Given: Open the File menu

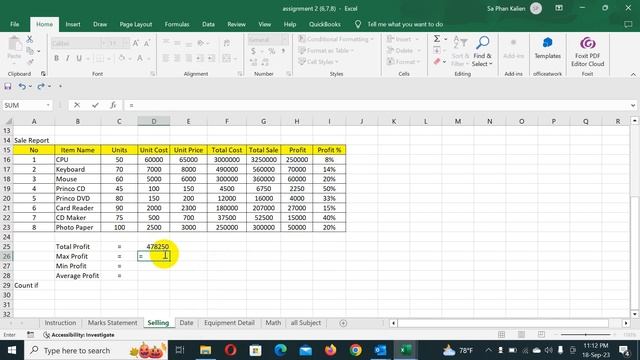Looking at the screenshot, I should point(15,24).
